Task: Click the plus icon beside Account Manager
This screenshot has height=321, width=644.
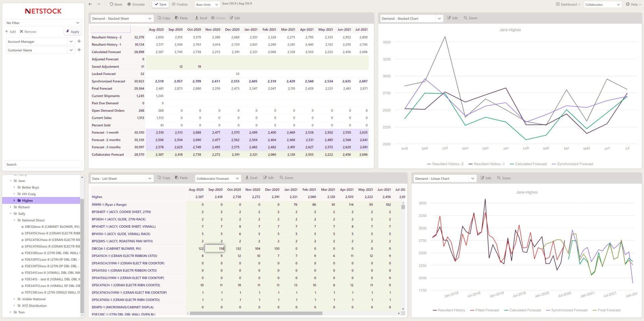Action: click(79, 41)
